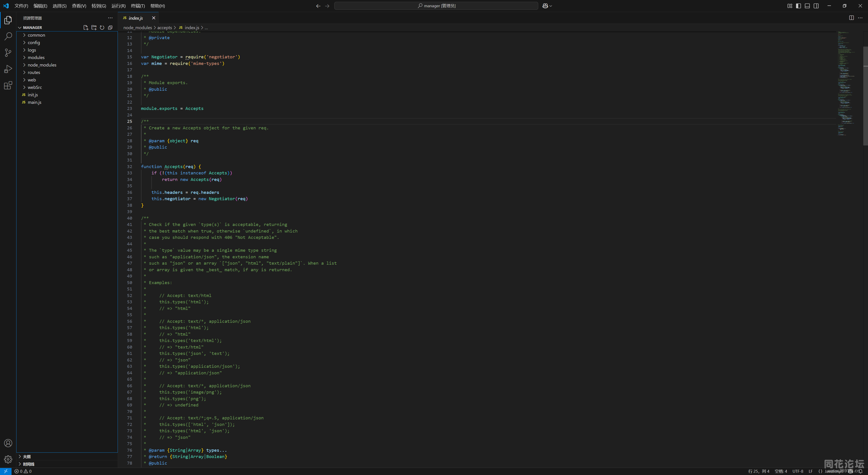Expand the routes folder
The height and width of the screenshot is (475, 868).
pos(67,72)
